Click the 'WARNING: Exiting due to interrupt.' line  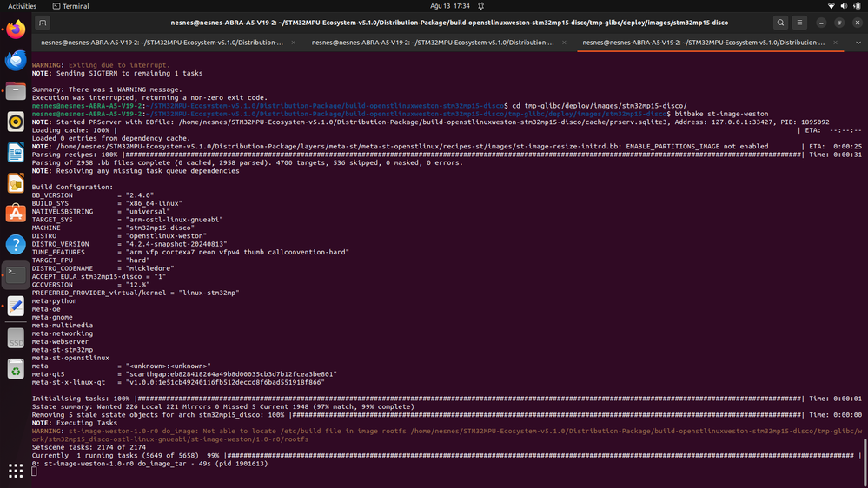pyautogui.click(x=101, y=65)
